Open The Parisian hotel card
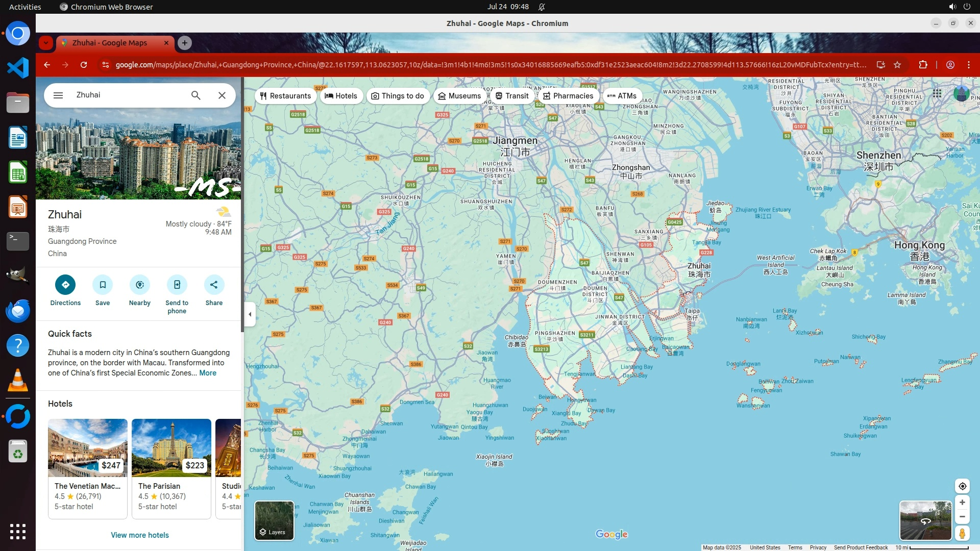The height and width of the screenshot is (551, 980). [171, 468]
